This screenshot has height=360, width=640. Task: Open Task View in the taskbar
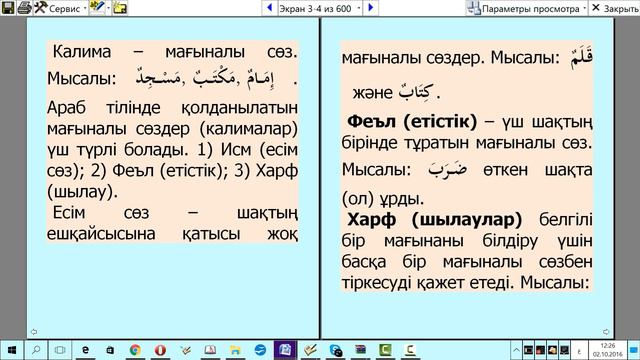(x=60, y=350)
